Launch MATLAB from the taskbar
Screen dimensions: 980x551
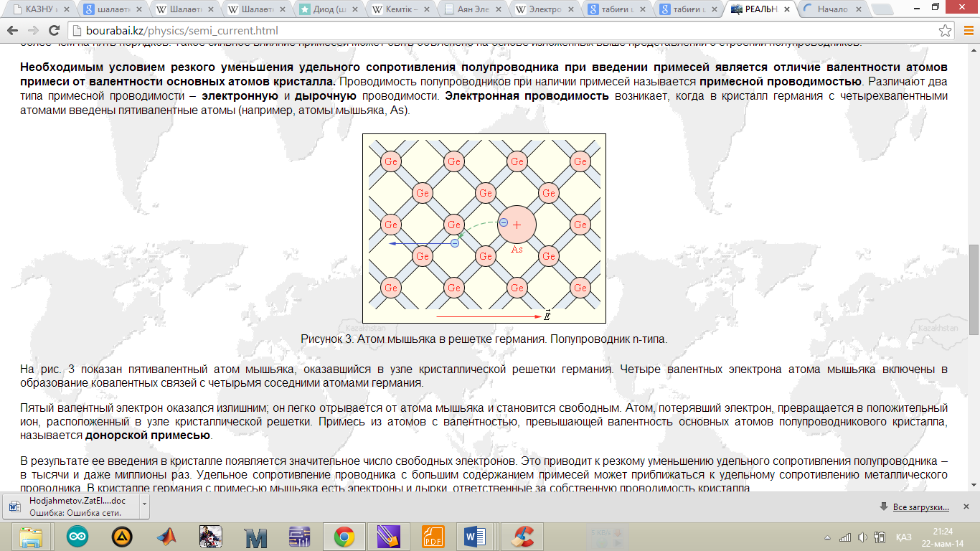pyautogui.click(x=166, y=536)
